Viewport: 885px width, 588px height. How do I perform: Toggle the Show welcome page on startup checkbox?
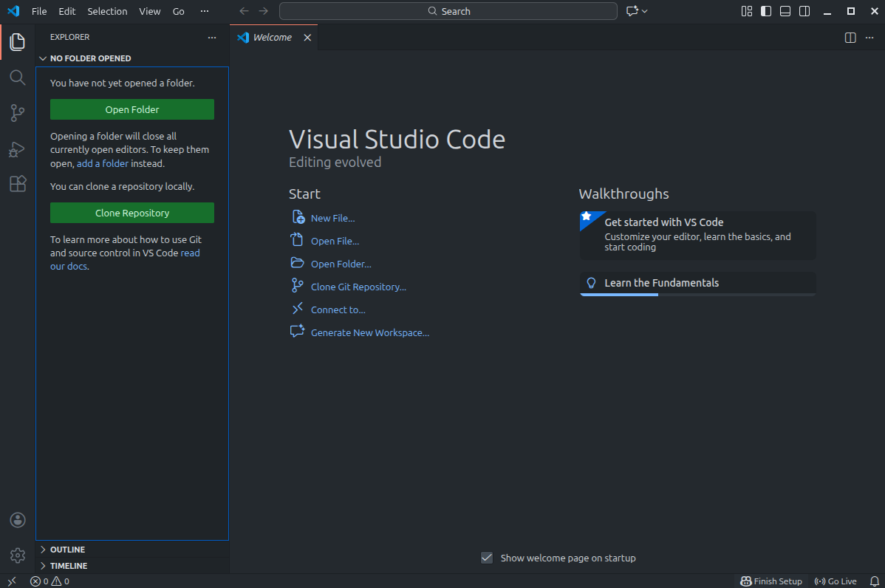[487, 558]
